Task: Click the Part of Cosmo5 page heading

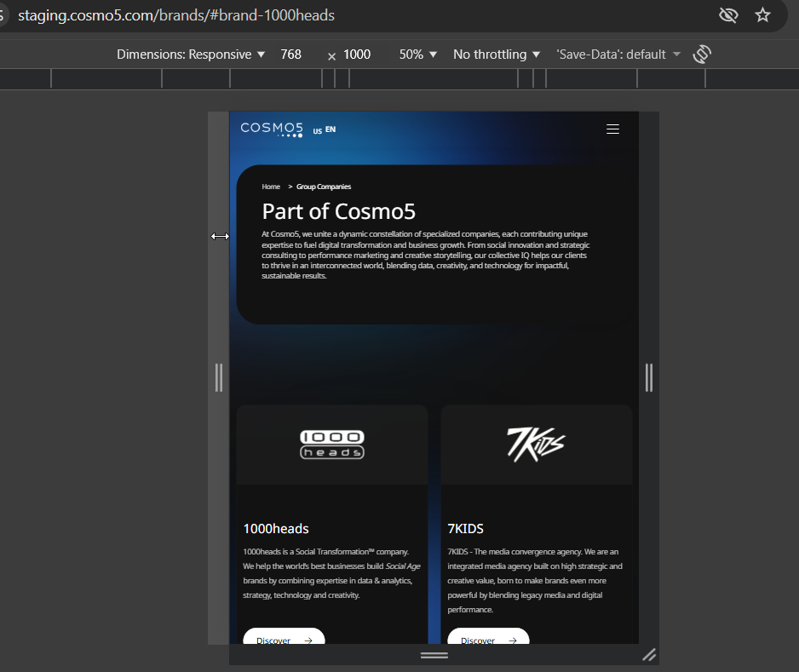Action: coord(338,211)
